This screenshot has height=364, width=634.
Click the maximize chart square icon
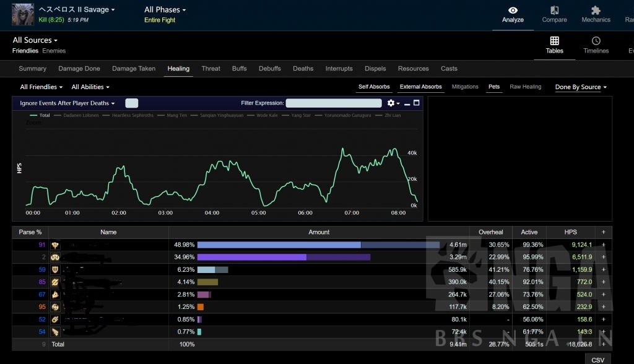pos(417,103)
